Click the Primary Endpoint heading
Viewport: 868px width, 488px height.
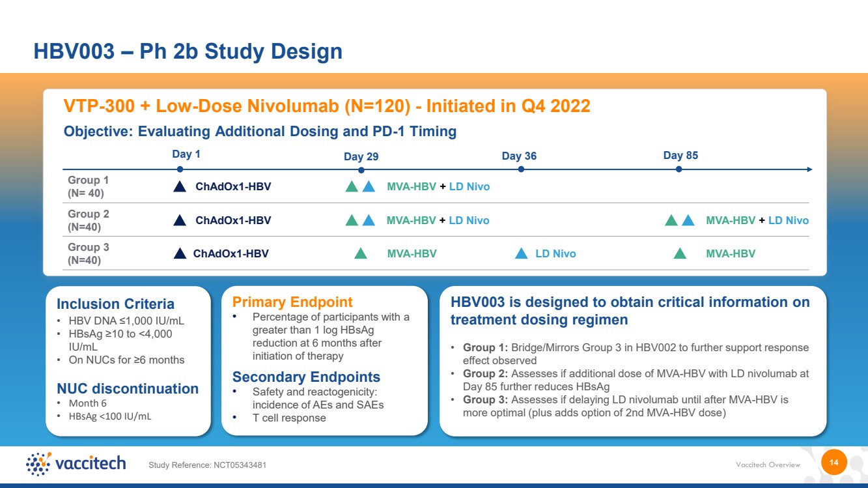292,302
